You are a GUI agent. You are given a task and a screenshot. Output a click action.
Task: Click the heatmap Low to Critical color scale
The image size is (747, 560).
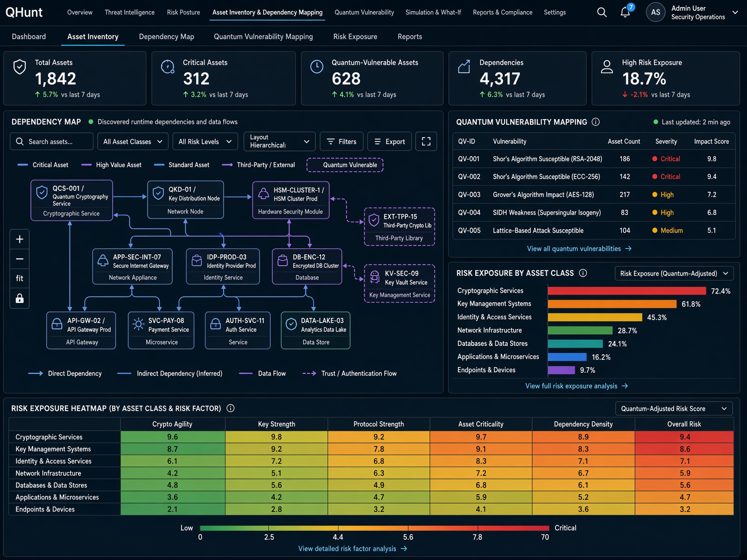point(374,528)
